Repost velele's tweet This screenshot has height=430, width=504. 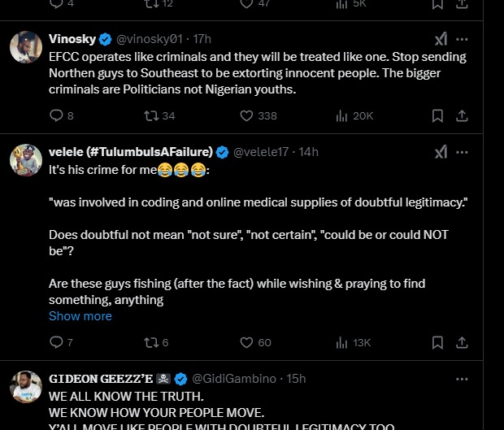pos(150,342)
